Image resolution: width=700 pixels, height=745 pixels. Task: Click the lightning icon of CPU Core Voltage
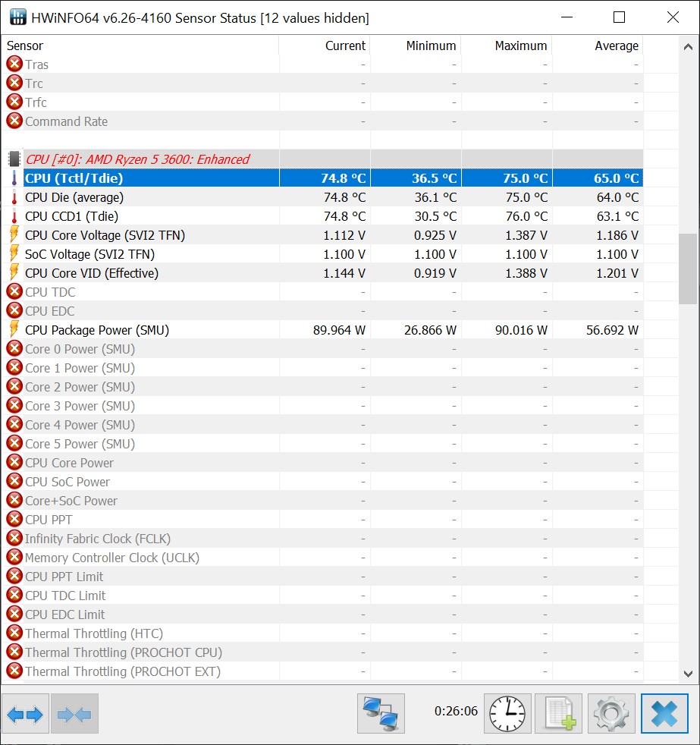[x=14, y=234]
